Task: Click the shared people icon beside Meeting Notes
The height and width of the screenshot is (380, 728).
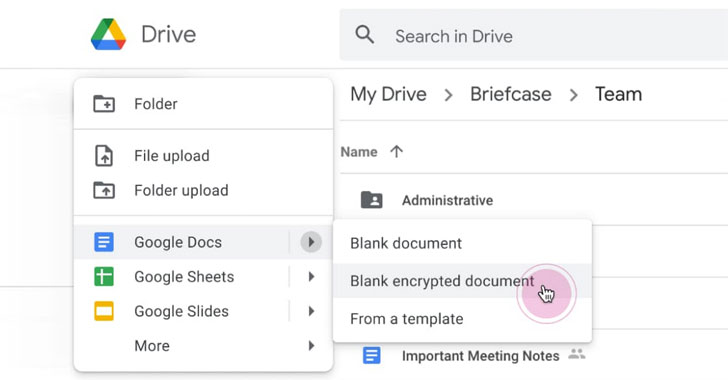Action: coord(577,354)
